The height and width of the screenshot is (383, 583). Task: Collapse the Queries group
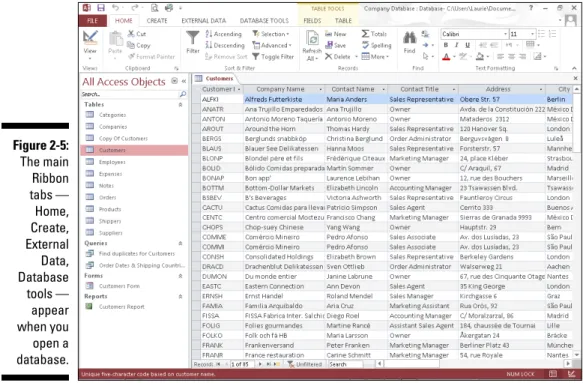(x=180, y=244)
